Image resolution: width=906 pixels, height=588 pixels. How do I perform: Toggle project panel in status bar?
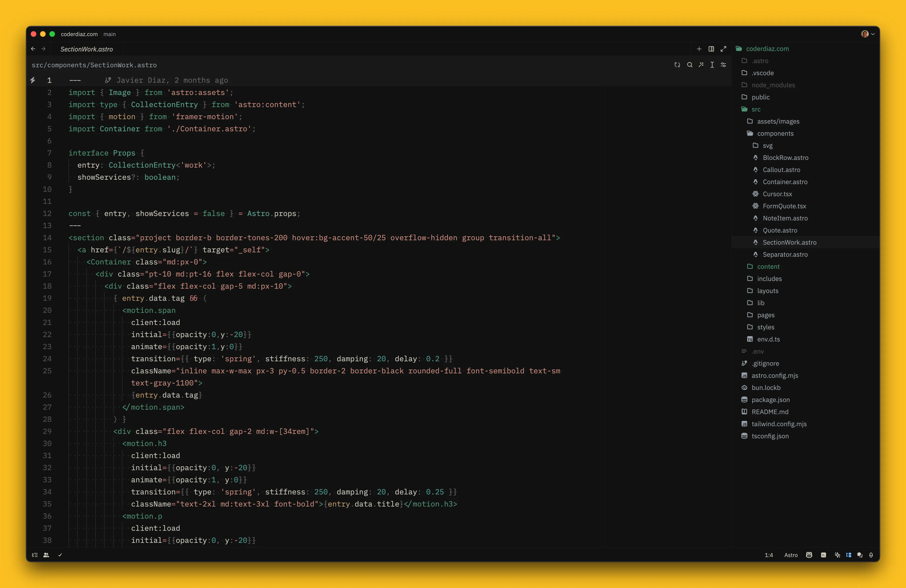click(x=848, y=555)
